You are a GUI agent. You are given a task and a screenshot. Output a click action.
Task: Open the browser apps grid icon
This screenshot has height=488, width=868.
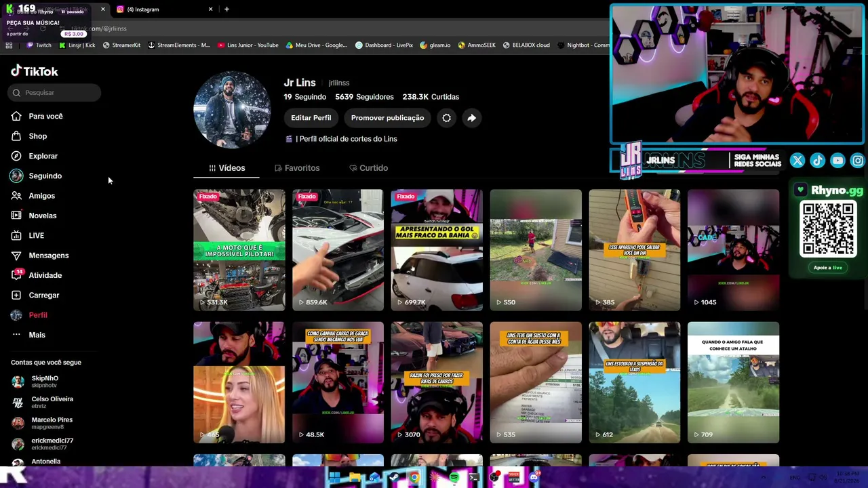[9, 45]
